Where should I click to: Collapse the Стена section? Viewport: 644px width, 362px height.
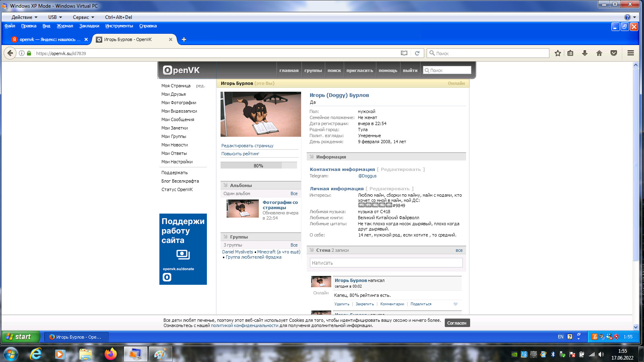(x=312, y=250)
